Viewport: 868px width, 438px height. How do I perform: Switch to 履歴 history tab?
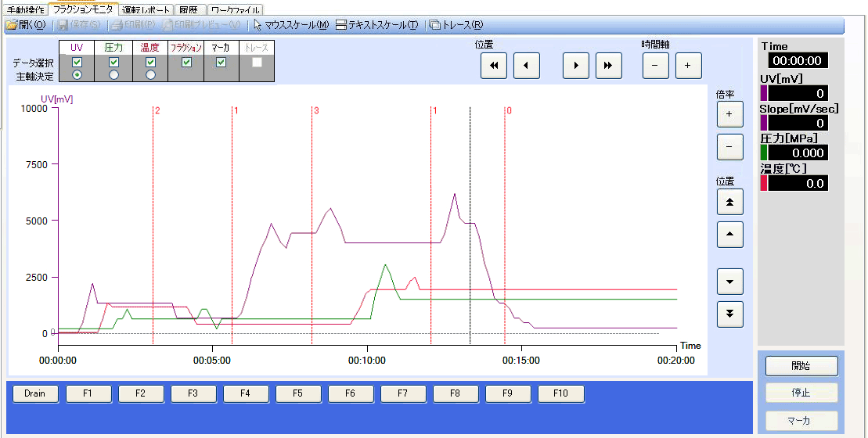(x=189, y=9)
